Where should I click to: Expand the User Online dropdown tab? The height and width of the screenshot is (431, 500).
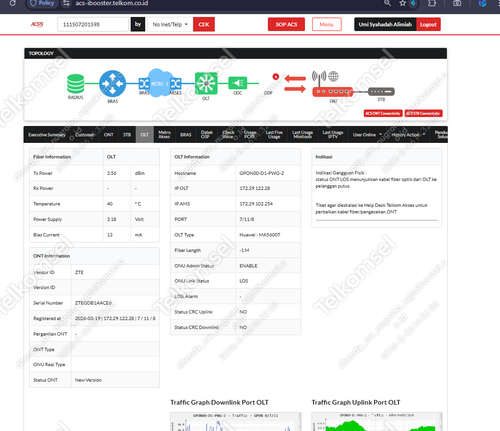click(367, 135)
